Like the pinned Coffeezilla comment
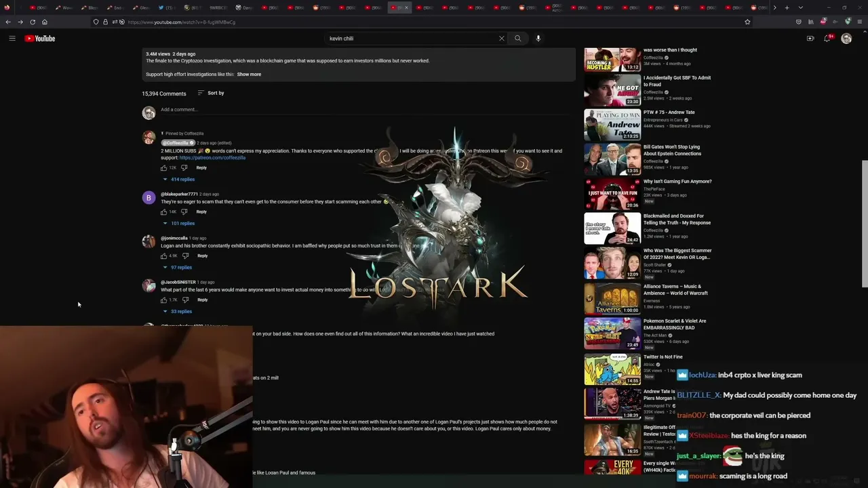868x488 pixels. (x=163, y=167)
